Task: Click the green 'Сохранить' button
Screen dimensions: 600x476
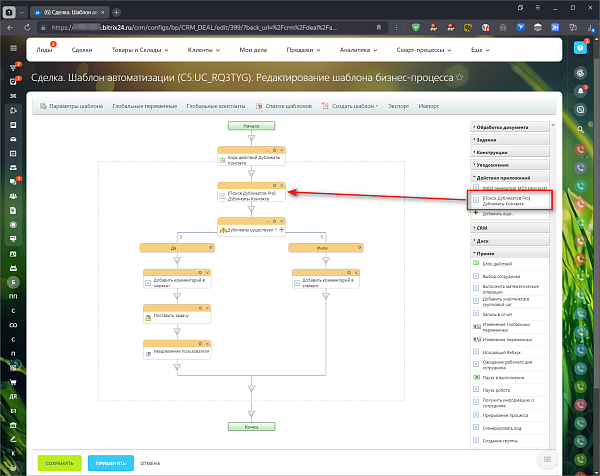Action: 60,463
